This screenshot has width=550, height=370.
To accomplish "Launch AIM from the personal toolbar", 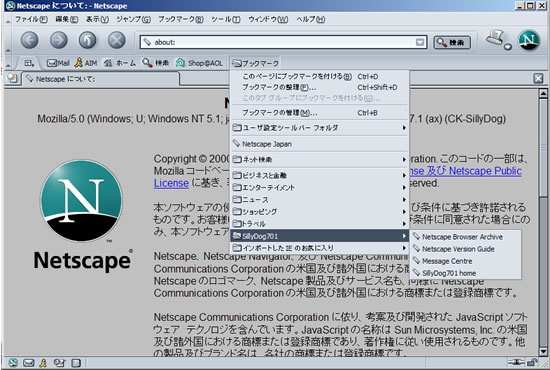I will (x=86, y=63).
